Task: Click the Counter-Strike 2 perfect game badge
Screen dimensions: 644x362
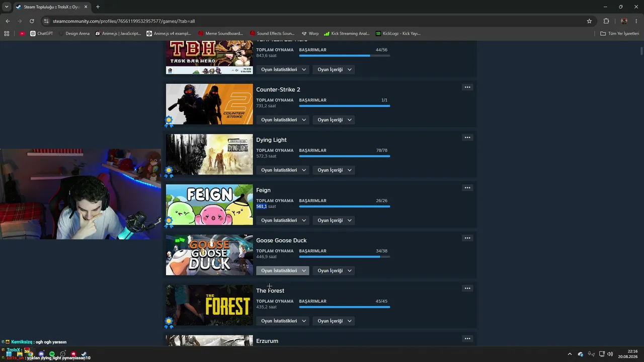Action: point(169,121)
